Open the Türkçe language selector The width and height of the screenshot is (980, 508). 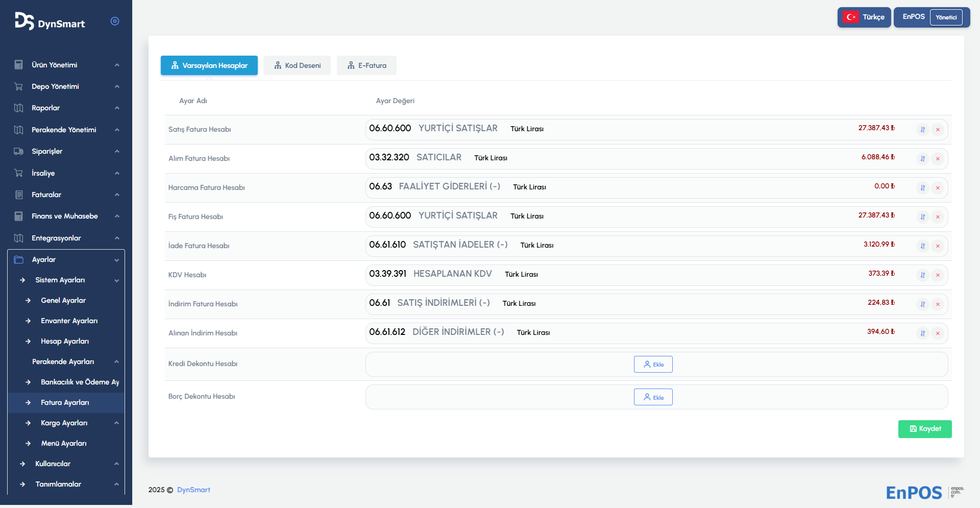(x=864, y=17)
